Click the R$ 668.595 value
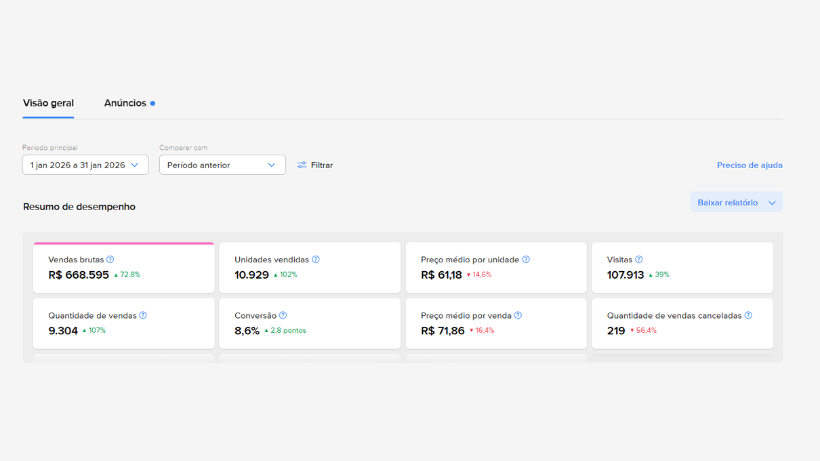The image size is (820, 461). [x=78, y=275]
